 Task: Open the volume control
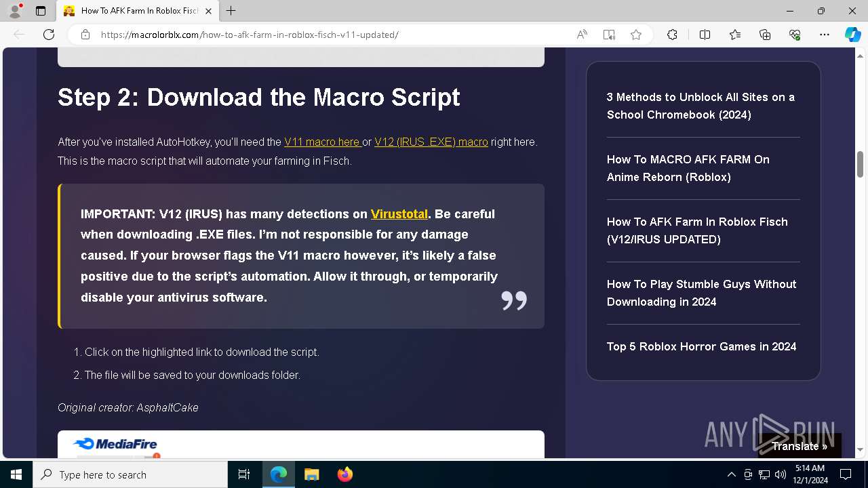point(780,474)
